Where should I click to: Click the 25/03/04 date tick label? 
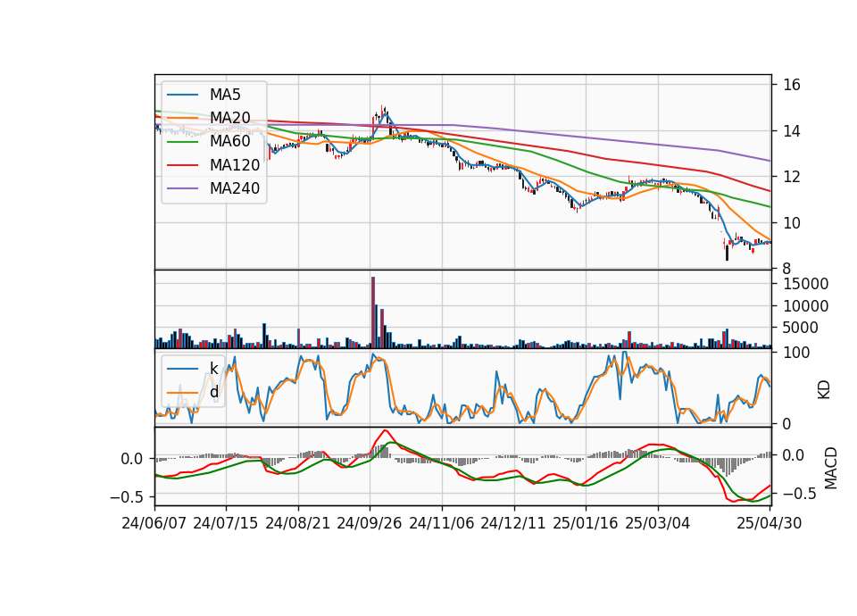tap(658, 523)
